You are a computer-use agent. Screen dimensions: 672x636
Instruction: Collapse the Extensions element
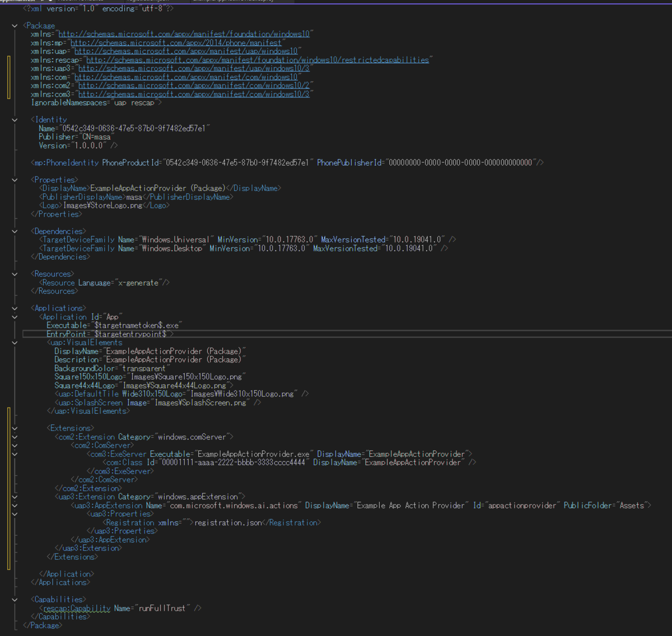(15, 428)
